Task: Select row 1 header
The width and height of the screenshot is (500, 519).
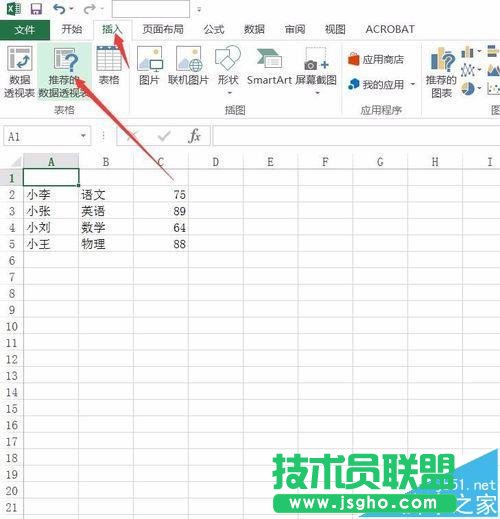Action: [x=12, y=178]
